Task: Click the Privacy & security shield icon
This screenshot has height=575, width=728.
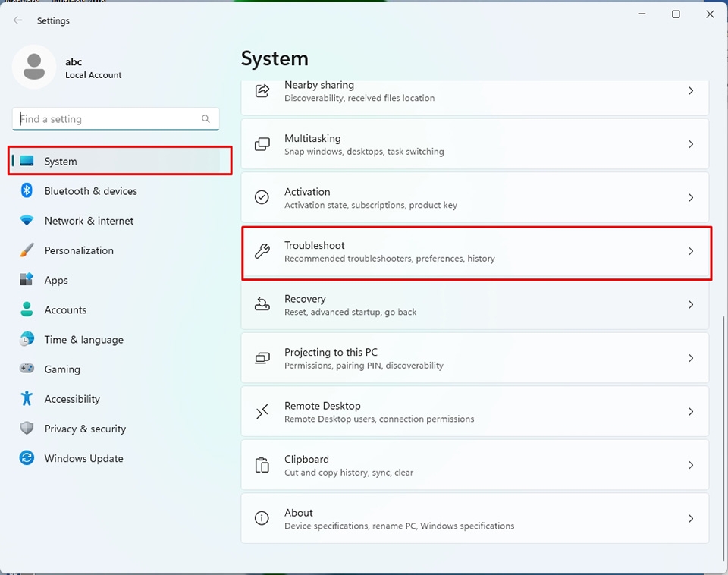Action: [26, 429]
